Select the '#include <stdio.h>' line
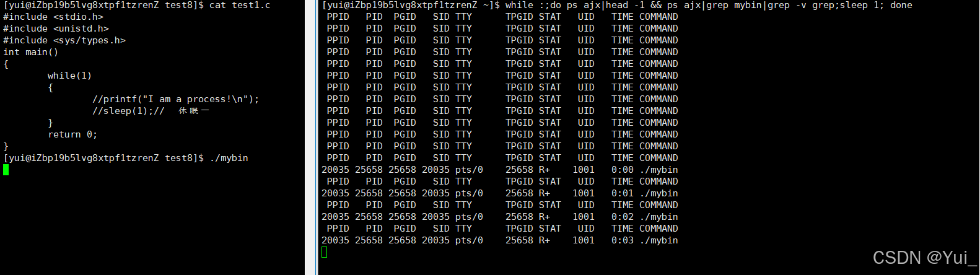Viewport: 980px width, 275px height. point(53,17)
